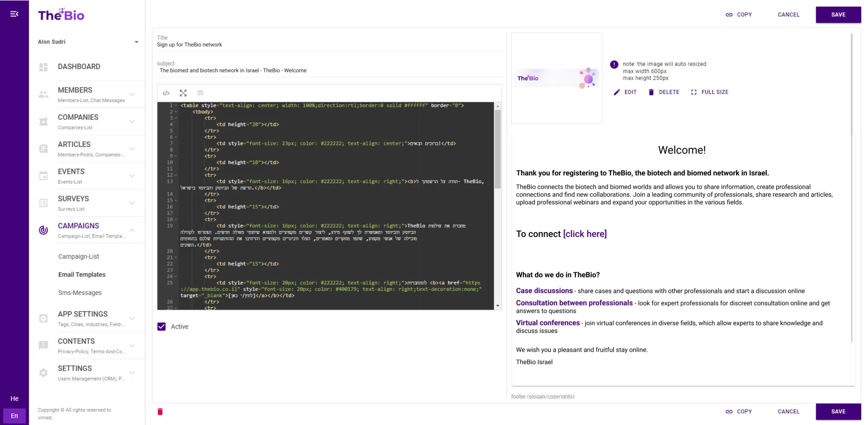Expand the Events section chevron
This screenshot has width=868, height=425.
click(x=132, y=176)
